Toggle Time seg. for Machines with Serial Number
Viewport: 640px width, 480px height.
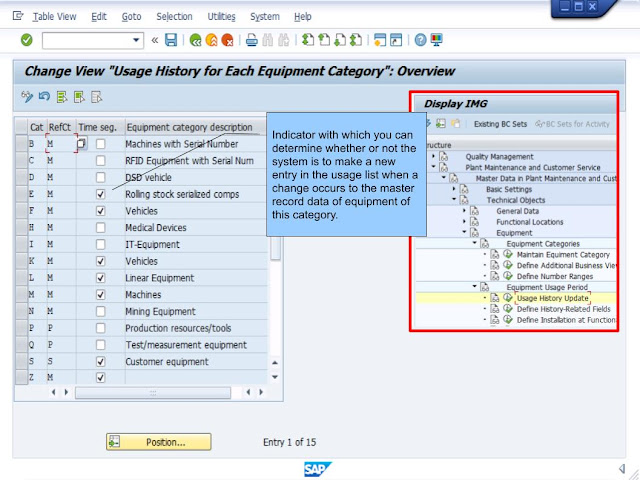[100, 144]
